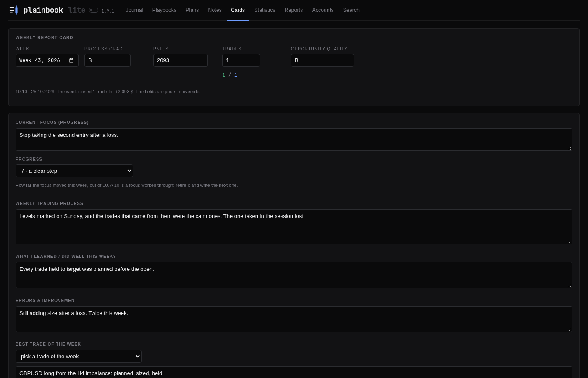The width and height of the screenshot is (588, 378).
Task: Focus the 'What I learned' text area
Action: pyautogui.click(x=294, y=275)
